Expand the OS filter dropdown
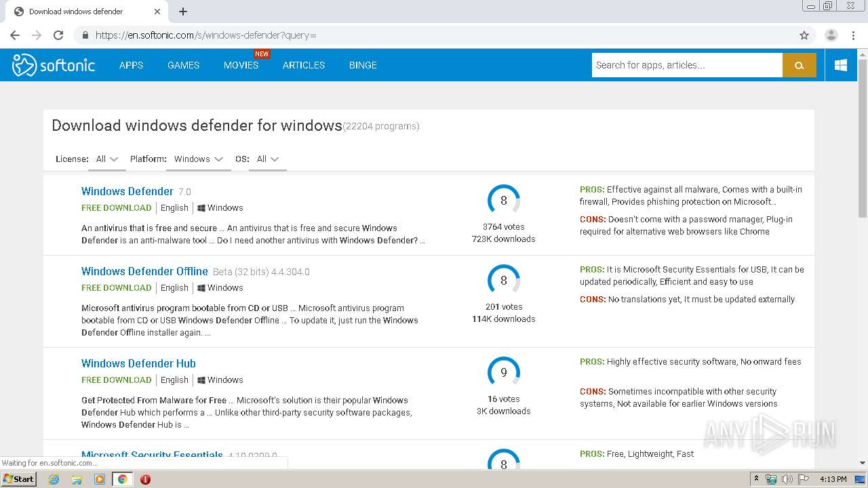This screenshot has height=488, width=868. pyautogui.click(x=267, y=159)
